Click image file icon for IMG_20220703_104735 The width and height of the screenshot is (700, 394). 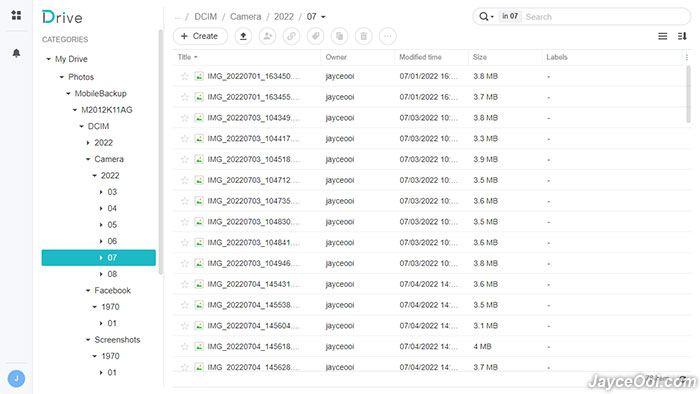point(199,201)
